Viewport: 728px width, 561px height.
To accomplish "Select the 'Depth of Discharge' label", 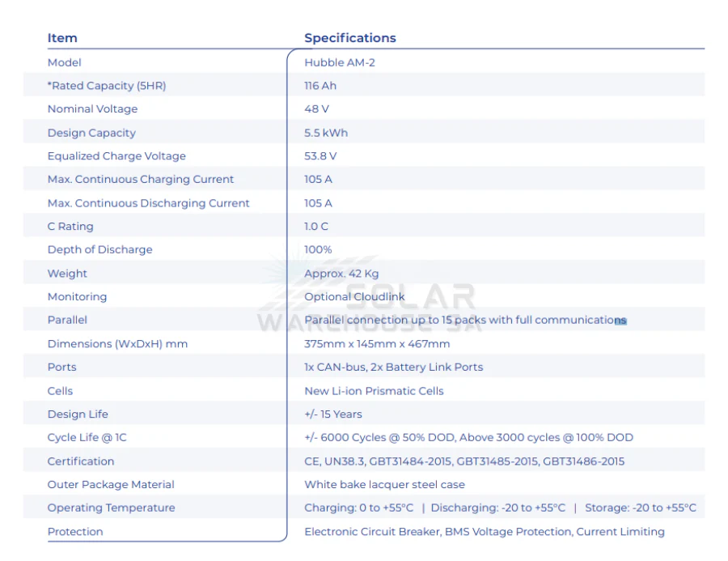I will point(99,249).
